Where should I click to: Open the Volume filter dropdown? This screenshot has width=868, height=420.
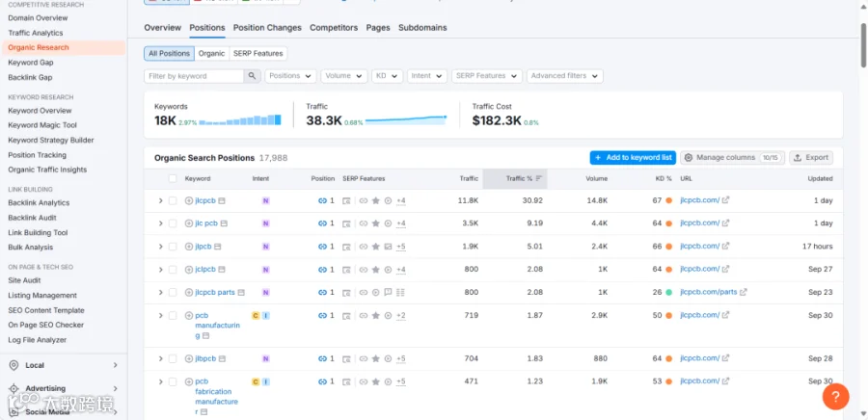[343, 76]
